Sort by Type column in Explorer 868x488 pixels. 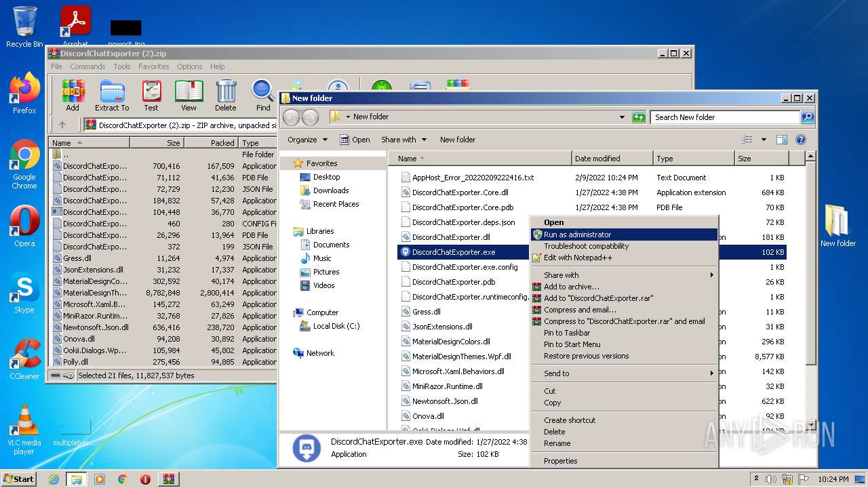pyautogui.click(x=694, y=159)
